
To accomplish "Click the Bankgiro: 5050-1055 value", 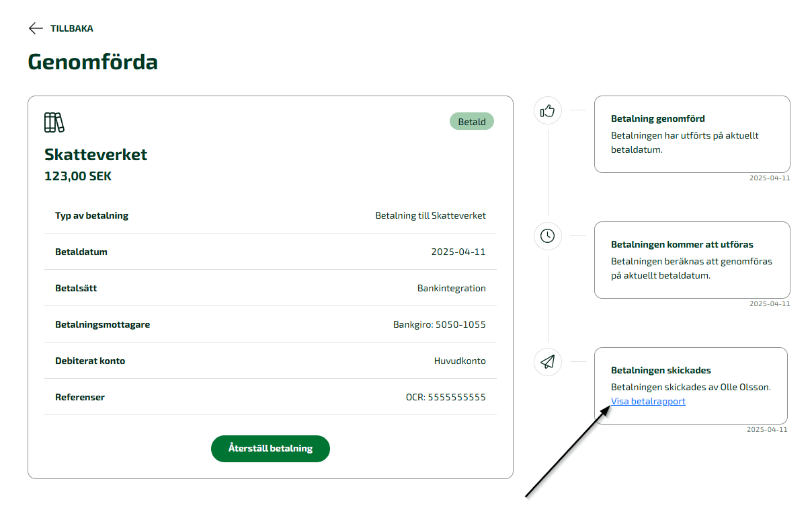I will (x=440, y=325).
